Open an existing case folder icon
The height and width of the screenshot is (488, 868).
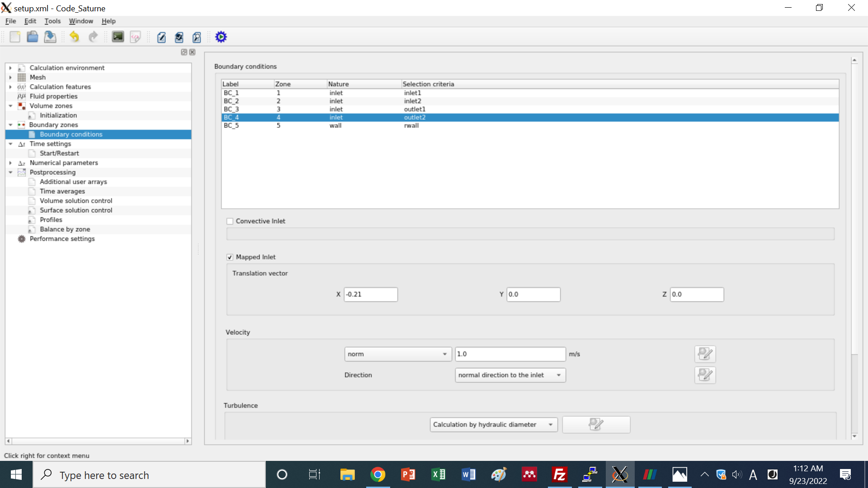pos(32,37)
